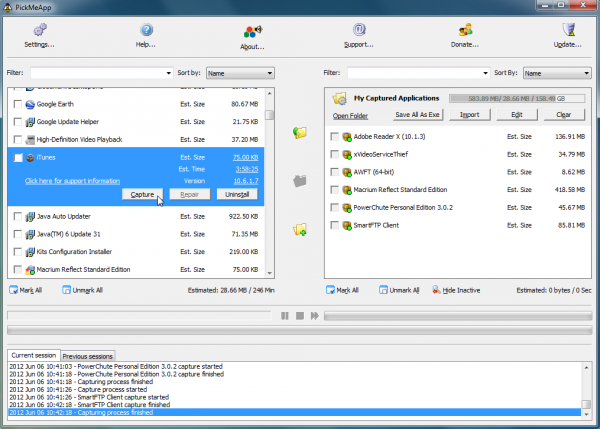
Task: Click the Google Update Helper icon
Action: point(30,122)
